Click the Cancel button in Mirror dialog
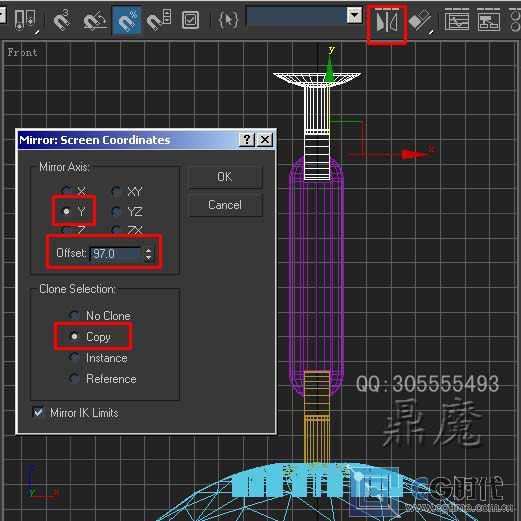Image resolution: width=521 pixels, height=521 pixels. [225, 205]
